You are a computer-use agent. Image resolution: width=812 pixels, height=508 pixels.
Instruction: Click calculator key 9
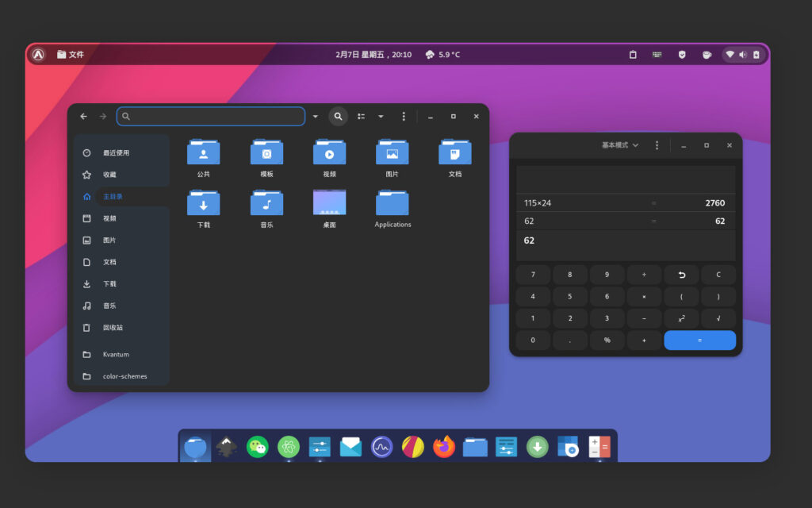pyautogui.click(x=607, y=275)
